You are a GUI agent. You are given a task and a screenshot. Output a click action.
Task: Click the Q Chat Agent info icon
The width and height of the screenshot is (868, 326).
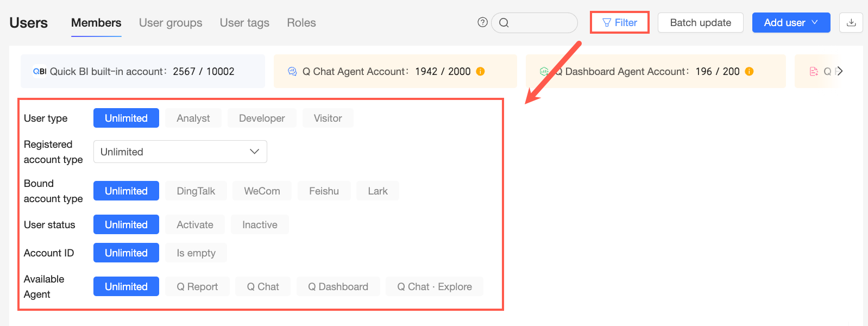(480, 71)
